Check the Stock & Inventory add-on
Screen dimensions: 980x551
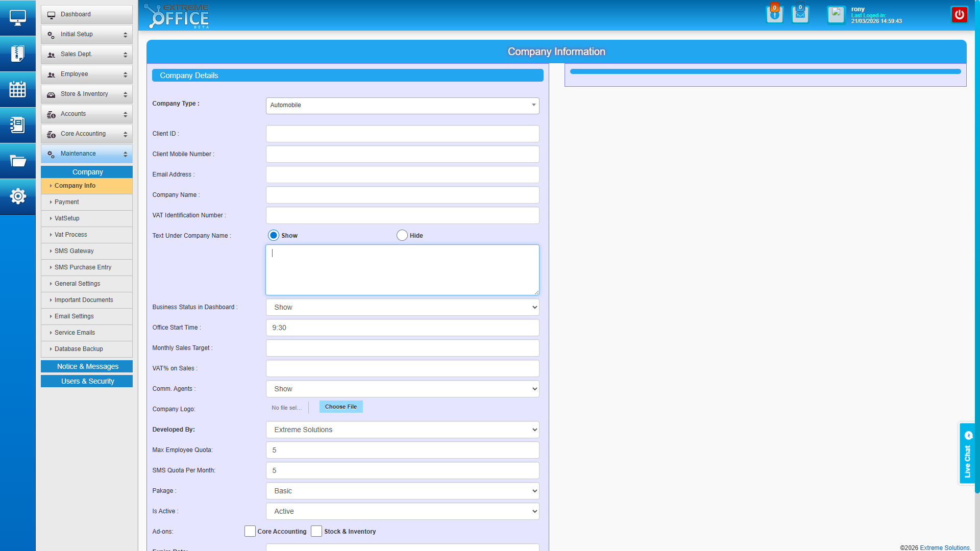click(x=316, y=531)
